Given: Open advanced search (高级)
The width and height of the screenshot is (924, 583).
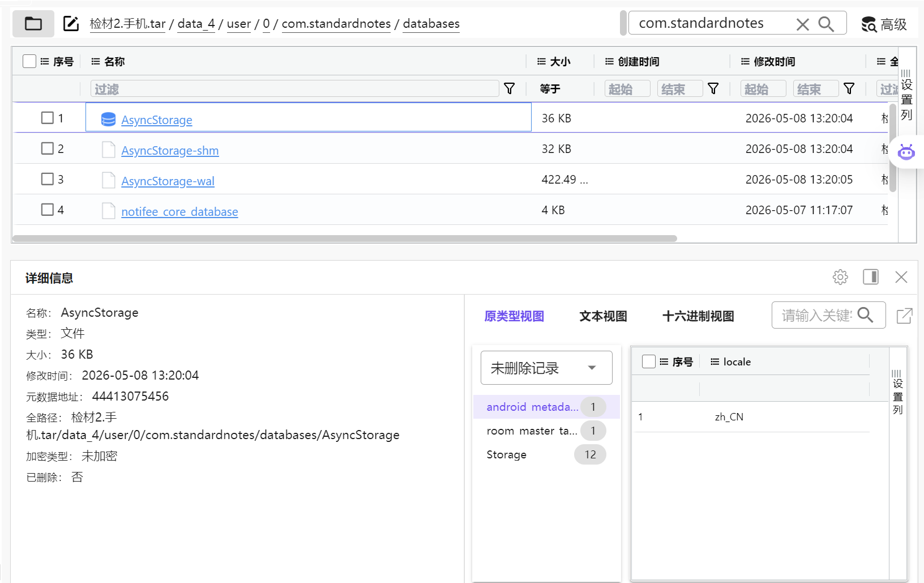Looking at the screenshot, I should (884, 24).
